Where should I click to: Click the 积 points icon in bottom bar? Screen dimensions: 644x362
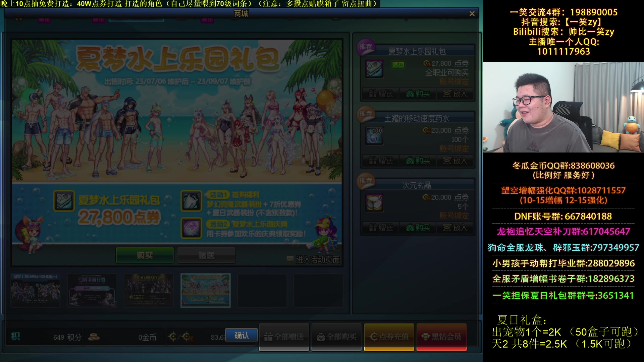point(15,337)
